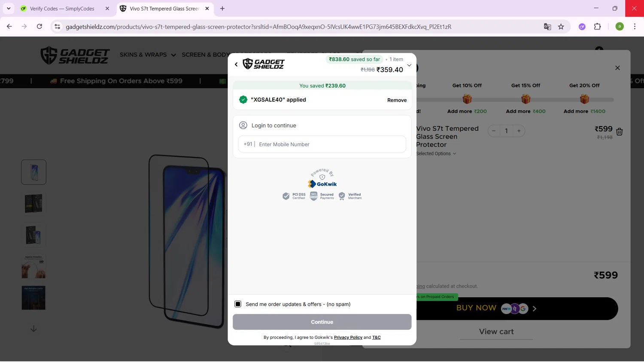Open the tab search dropdown
Image resolution: width=644 pixels, height=362 pixels.
coord(9,9)
